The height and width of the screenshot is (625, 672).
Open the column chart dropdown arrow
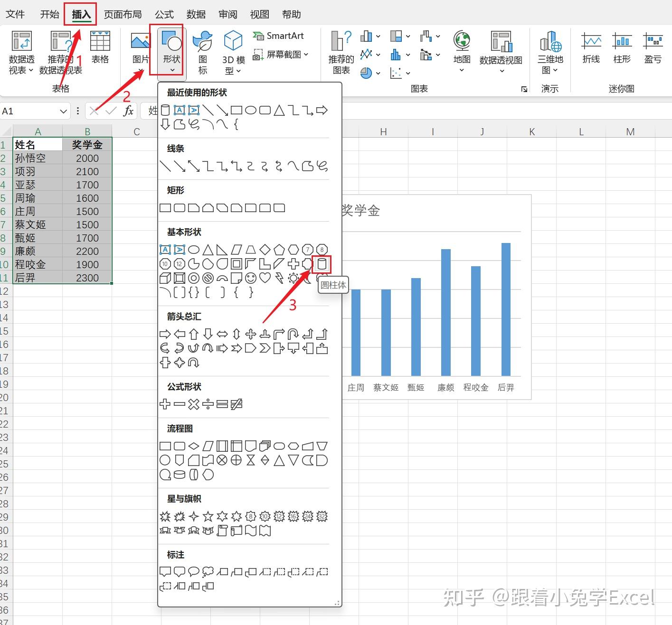pyautogui.click(x=377, y=36)
